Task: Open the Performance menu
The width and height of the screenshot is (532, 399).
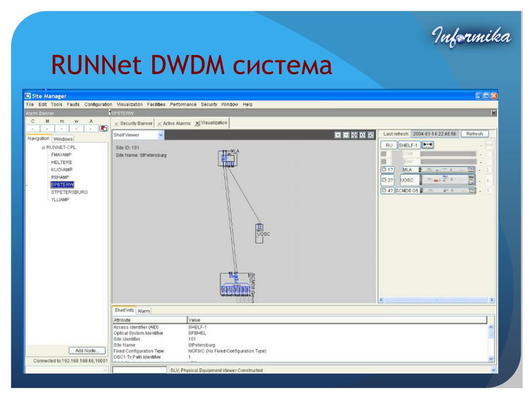Action: (x=183, y=104)
